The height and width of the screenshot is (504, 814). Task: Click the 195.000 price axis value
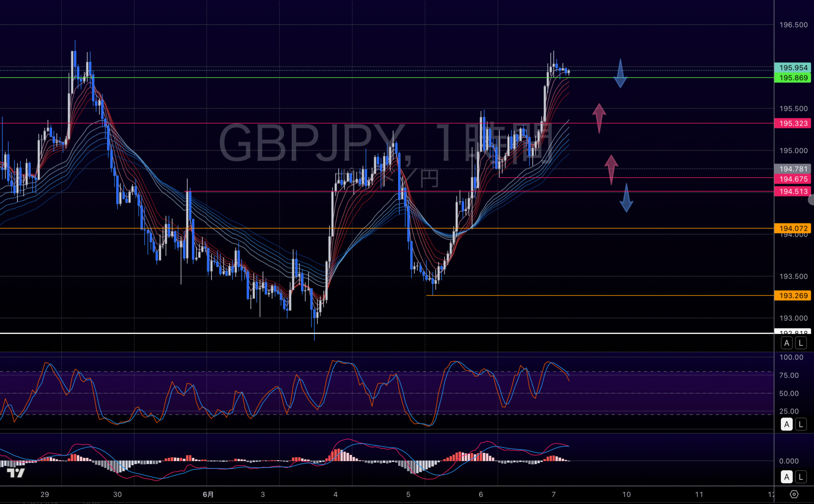tap(794, 151)
